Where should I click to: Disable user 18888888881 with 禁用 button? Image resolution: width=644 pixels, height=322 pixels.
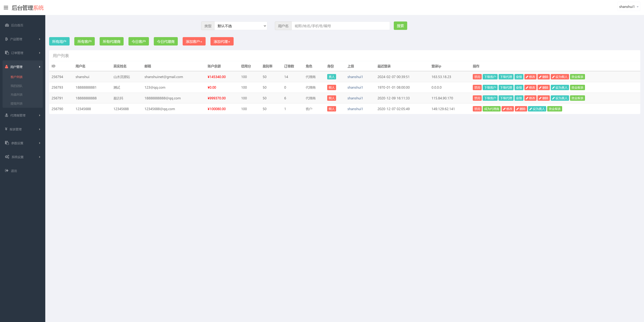click(477, 88)
